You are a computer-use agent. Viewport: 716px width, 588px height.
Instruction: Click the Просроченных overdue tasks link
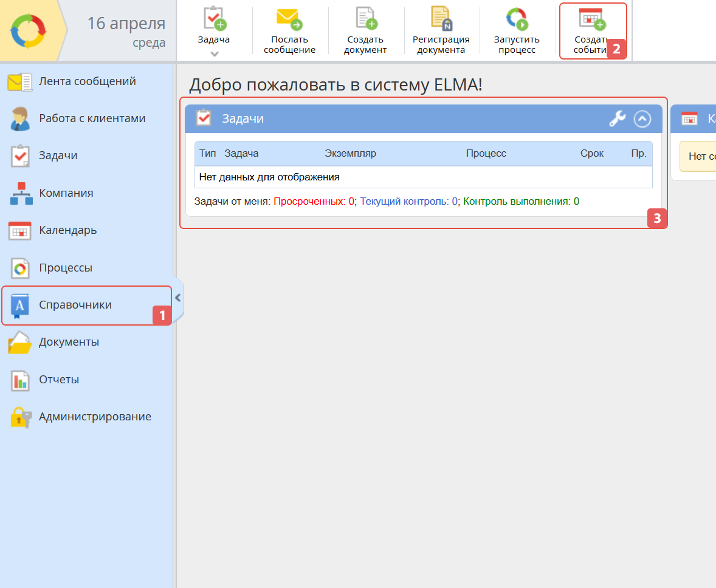(x=314, y=201)
